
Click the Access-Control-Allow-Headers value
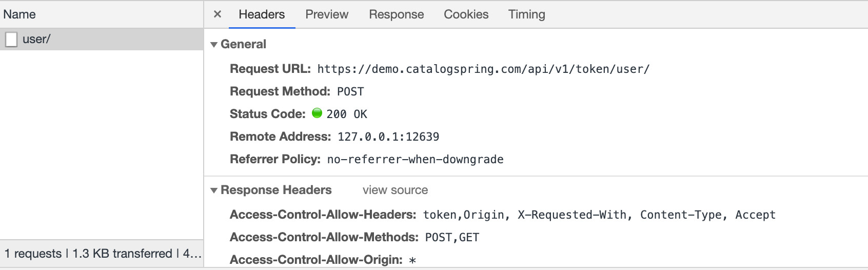pyautogui.click(x=599, y=215)
